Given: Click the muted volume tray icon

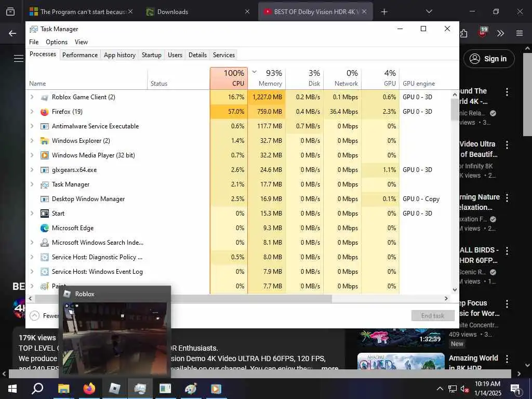Looking at the screenshot, I should [464, 389].
